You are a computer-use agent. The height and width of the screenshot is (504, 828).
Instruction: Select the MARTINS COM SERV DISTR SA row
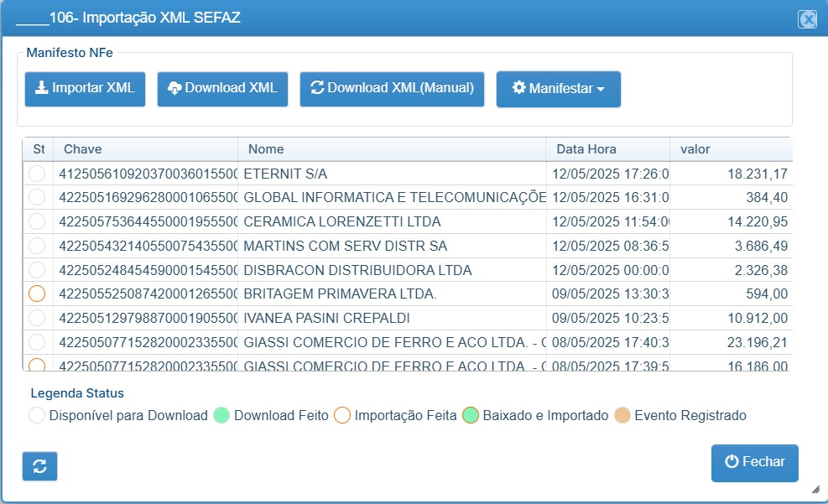click(x=407, y=246)
